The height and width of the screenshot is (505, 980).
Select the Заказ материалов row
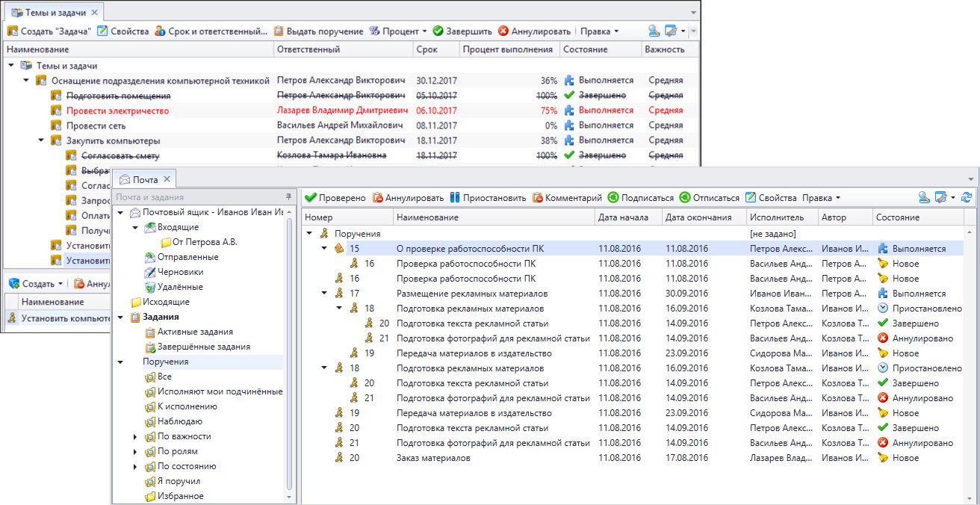[633, 458]
